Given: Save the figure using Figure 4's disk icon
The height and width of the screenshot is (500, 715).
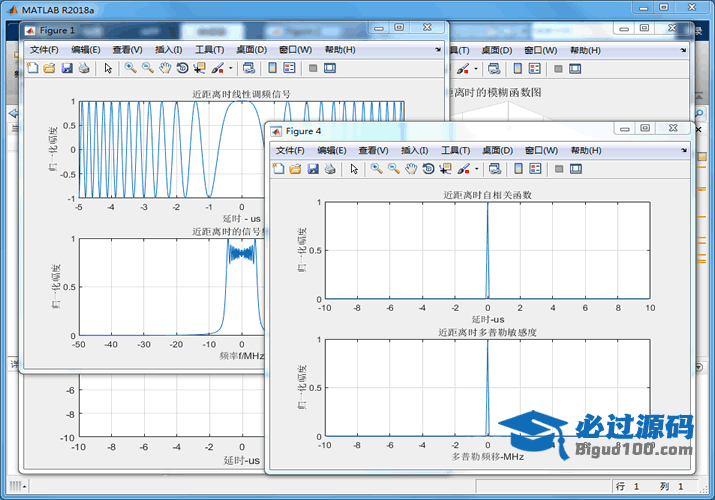Looking at the screenshot, I should click(x=311, y=169).
